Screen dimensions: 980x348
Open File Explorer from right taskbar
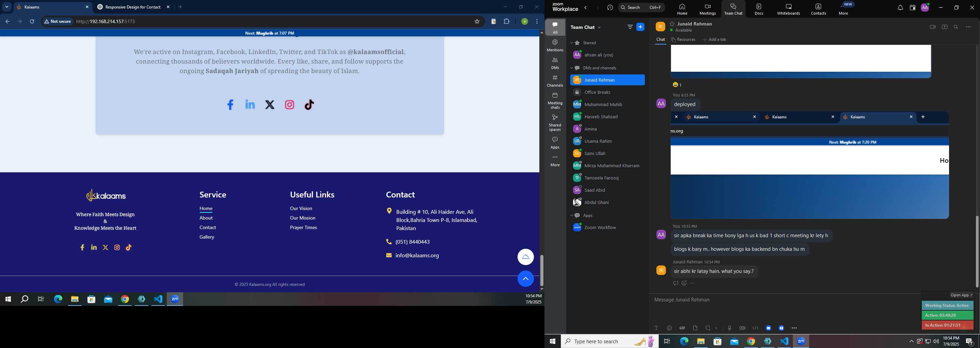(x=701, y=342)
